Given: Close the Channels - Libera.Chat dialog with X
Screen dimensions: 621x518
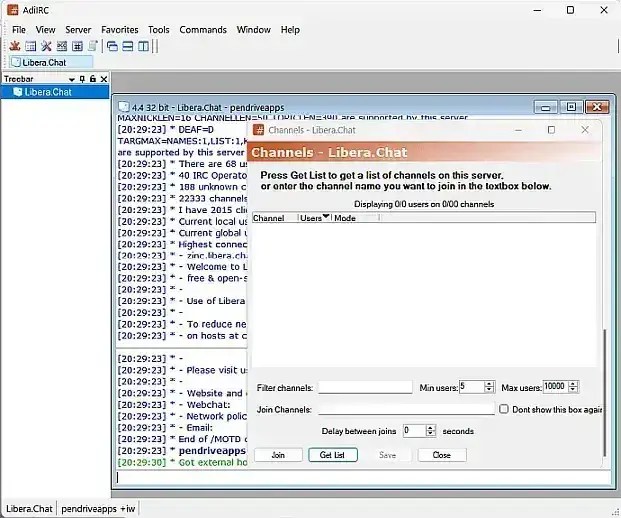Looking at the screenshot, I should click(585, 130).
